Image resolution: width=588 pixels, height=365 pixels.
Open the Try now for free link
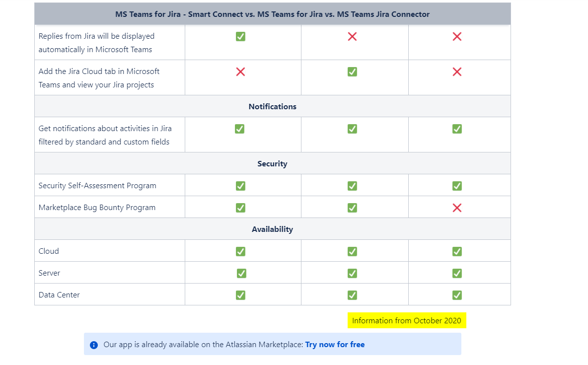tap(335, 344)
